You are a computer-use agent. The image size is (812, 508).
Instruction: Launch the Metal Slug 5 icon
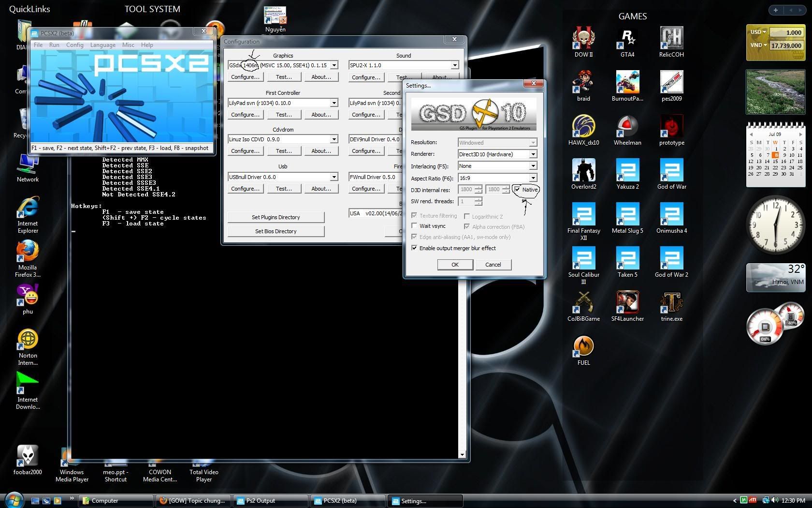pyautogui.click(x=627, y=218)
